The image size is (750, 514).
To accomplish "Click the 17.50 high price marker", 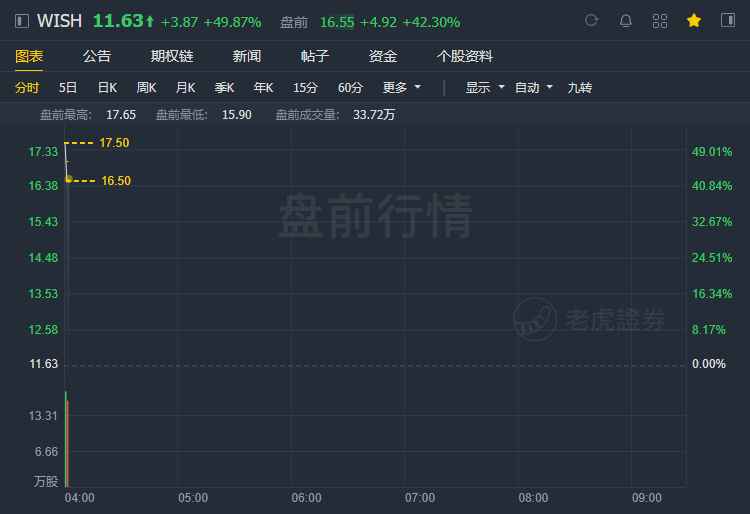I will coord(114,142).
